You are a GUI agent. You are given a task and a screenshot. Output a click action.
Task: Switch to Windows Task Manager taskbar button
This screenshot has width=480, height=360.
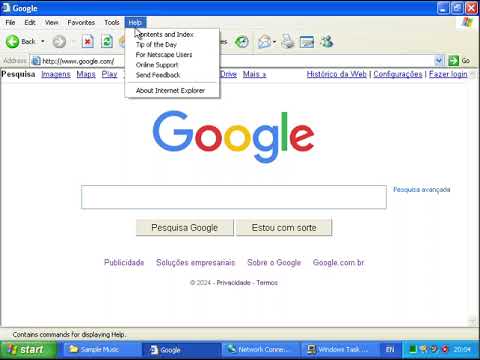click(339, 349)
